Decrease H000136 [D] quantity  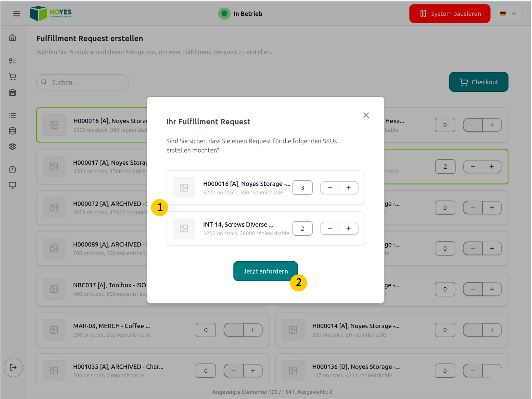click(x=473, y=371)
